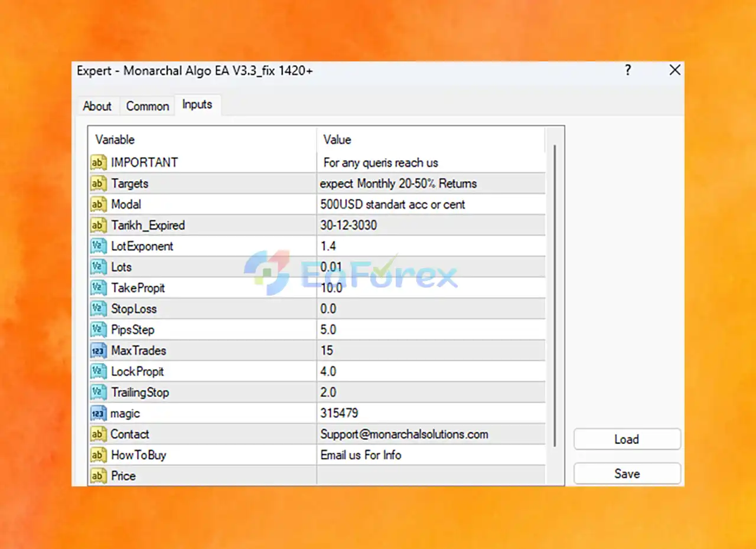Close the Expert dialog window

[x=675, y=70]
